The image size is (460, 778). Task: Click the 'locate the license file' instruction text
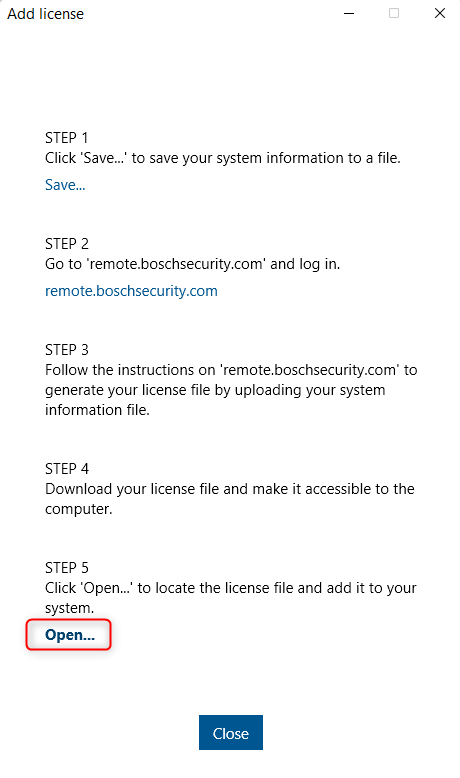click(231, 588)
